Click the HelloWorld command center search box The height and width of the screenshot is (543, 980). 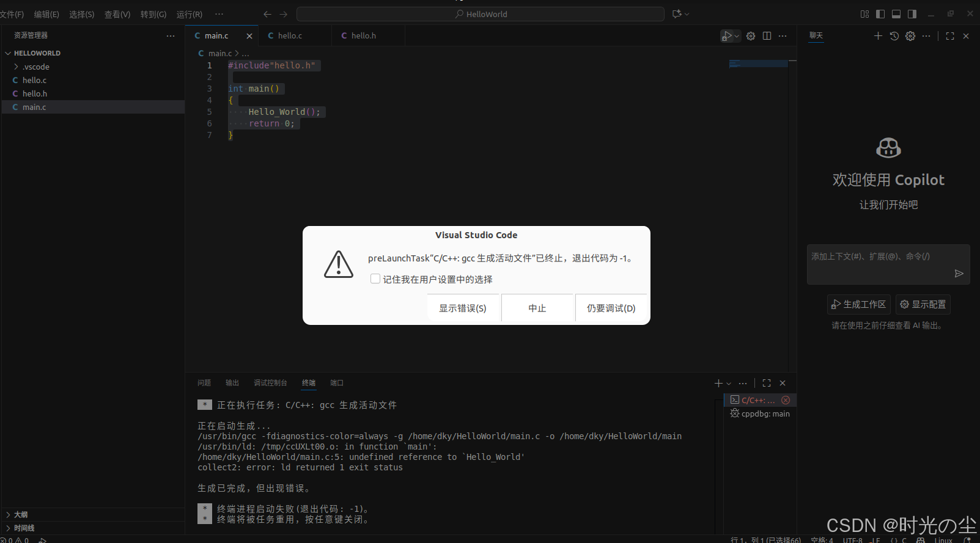click(x=481, y=14)
